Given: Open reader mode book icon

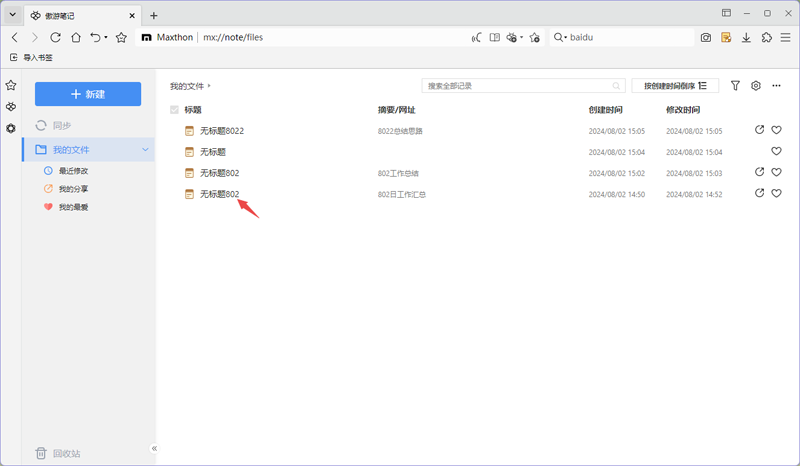Looking at the screenshot, I should pyautogui.click(x=494, y=37).
